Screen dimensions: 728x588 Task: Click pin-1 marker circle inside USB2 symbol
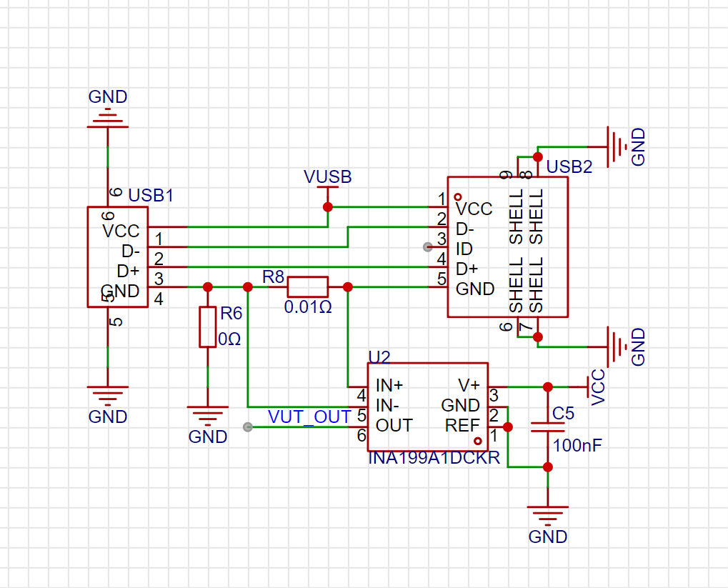458,197
